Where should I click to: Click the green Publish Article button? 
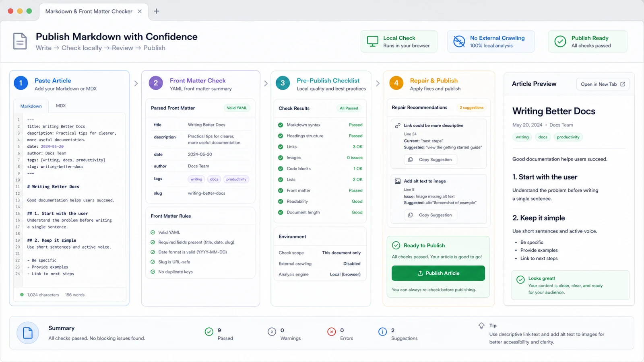tap(438, 273)
